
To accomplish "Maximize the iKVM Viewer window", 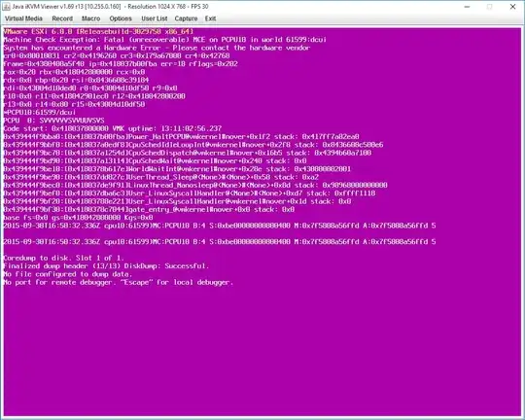I will (489, 7).
